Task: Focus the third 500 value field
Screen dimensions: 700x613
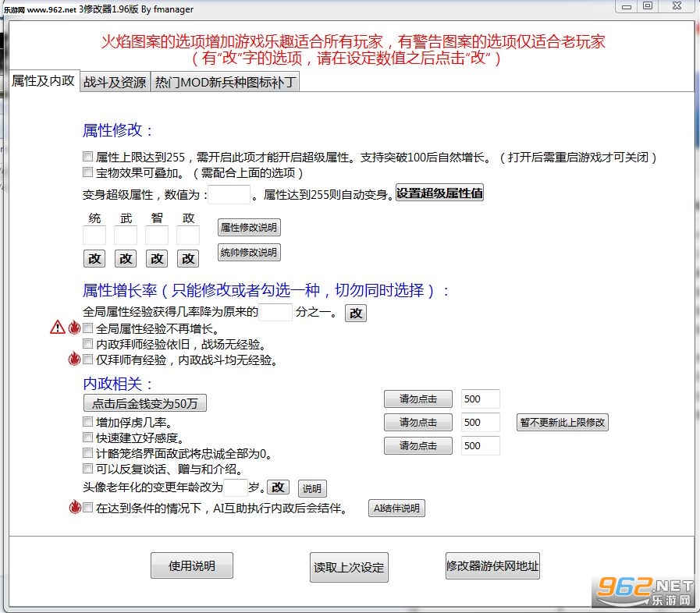Action: point(481,445)
